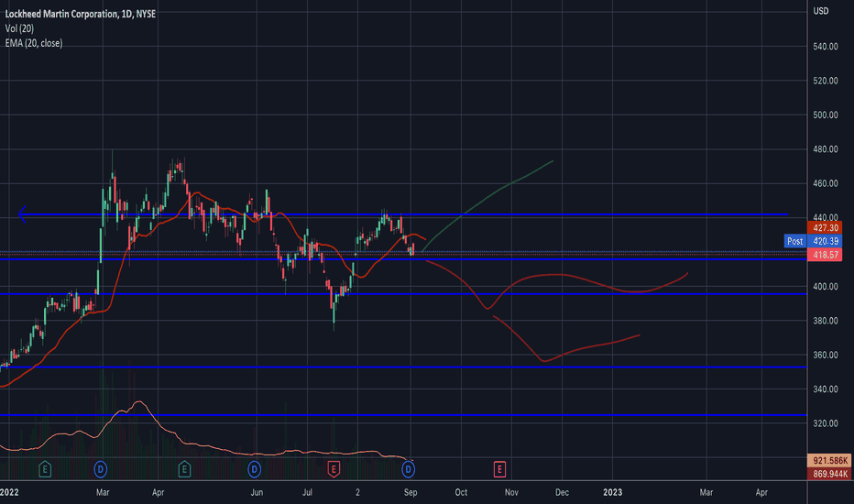854x504 pixels.
Task: Click the red earnings E marker near November
Action: pyautogui.click(x=499, y=468)
